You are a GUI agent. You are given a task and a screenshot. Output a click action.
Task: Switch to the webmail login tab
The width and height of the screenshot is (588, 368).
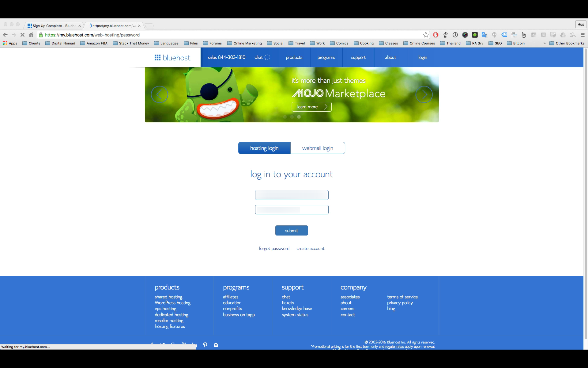318,148
